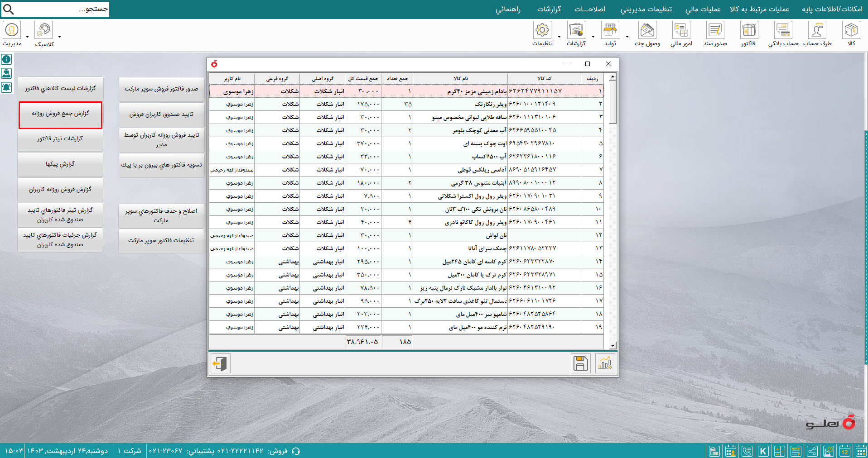Viewport: 868px width, 458px height.
Task: Open the تنظیمات gear toolbar icon
Action: pyautogui.click(x=542, y=30)
